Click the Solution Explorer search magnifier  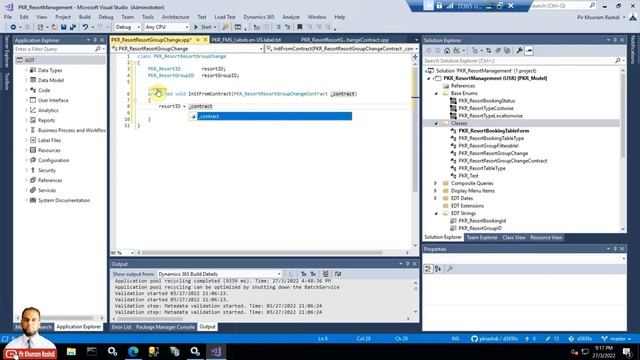(x=618, y=60)
